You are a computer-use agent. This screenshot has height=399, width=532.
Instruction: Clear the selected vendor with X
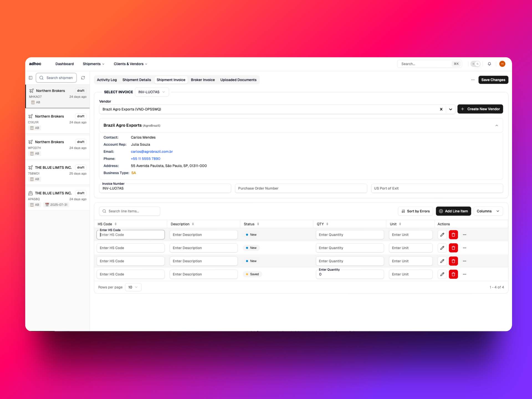tap(441, 109)
